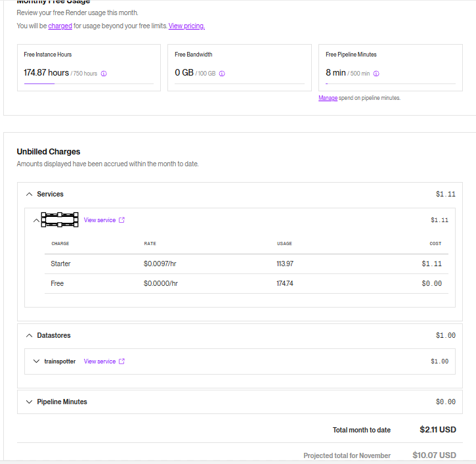
Task: Expand the Pipeline Minutes section
Action: (x=29, y=402)
